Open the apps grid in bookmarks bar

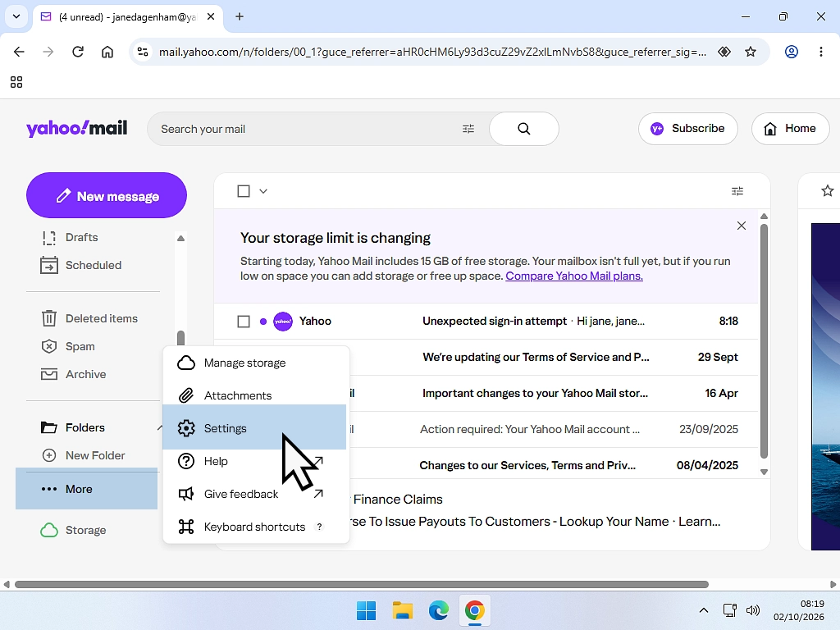point(16,82)
